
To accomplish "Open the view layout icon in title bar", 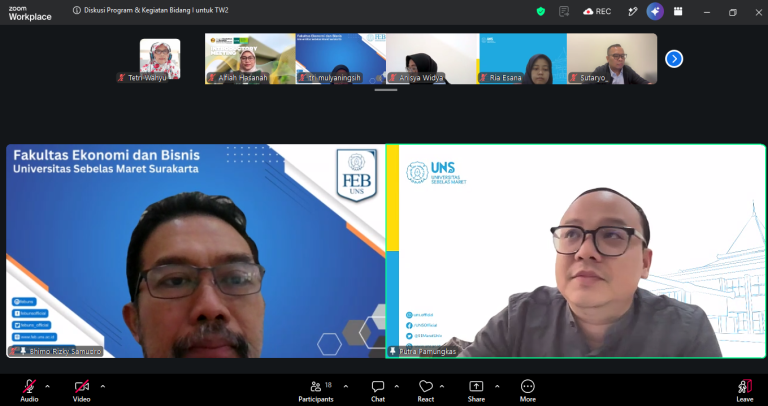I will 678,11.
